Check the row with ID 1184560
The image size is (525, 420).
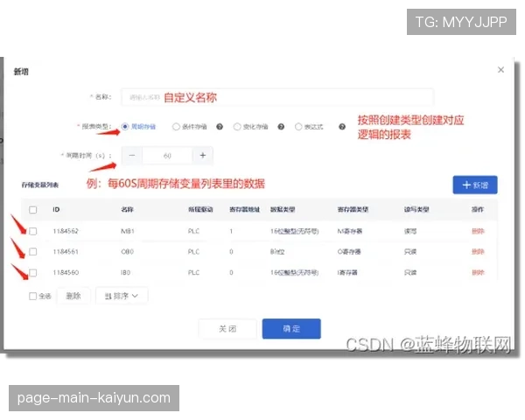(33, 273)
